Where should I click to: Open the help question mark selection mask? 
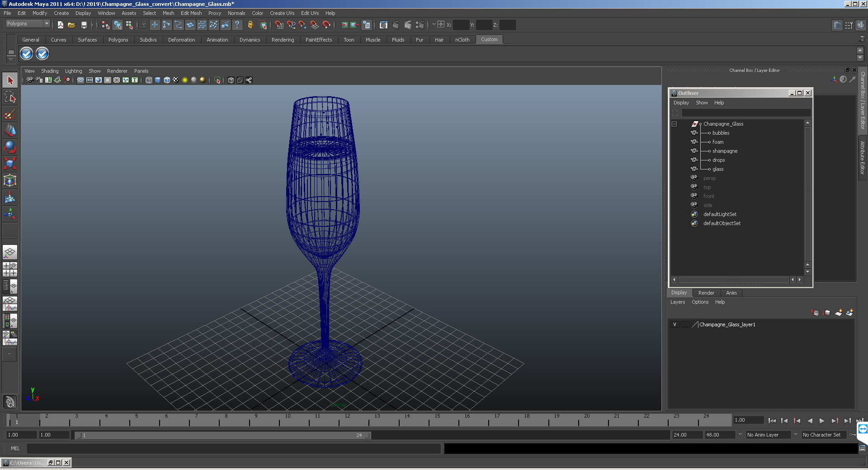[237, 25]
